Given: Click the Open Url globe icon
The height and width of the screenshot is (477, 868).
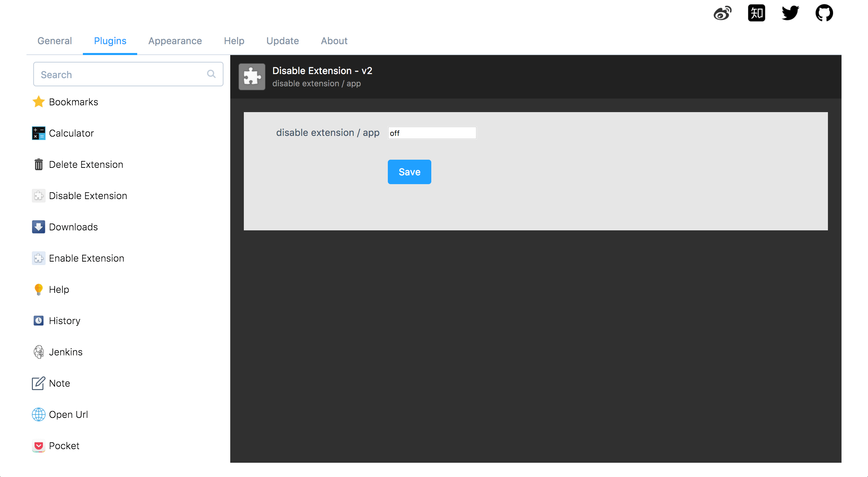Looking at the screenshot, I should pyautogui.click(x=39, y=414).
